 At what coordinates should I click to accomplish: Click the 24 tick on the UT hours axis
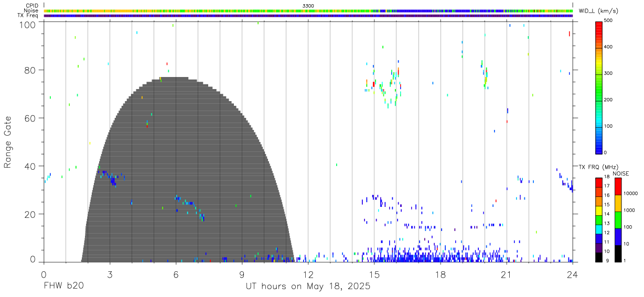(x=572, y=274)
